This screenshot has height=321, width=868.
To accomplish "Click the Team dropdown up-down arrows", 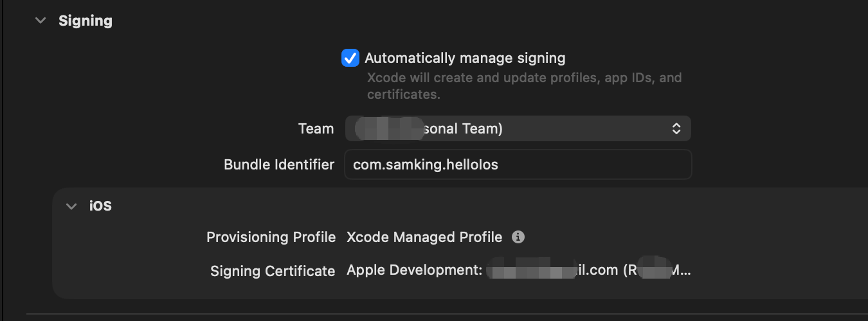I will (676, 128).
